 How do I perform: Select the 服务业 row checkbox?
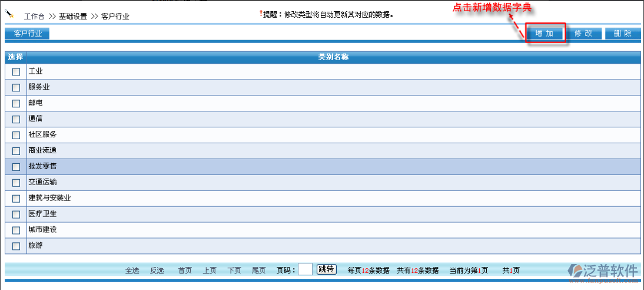pos(16,88)
